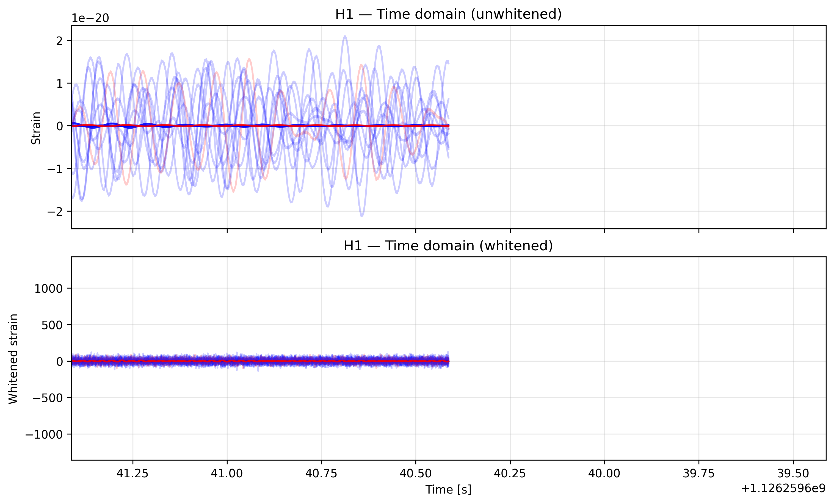Click the 40.75 x-axis tick label
Viewport: 834px width, 504px height.
tap(321, 473)
